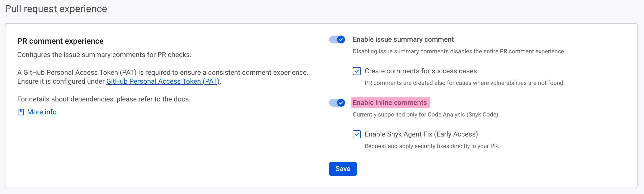The image size is (644, 194).
Task: Click the PR comments are created also description
Action: point(464,83)
